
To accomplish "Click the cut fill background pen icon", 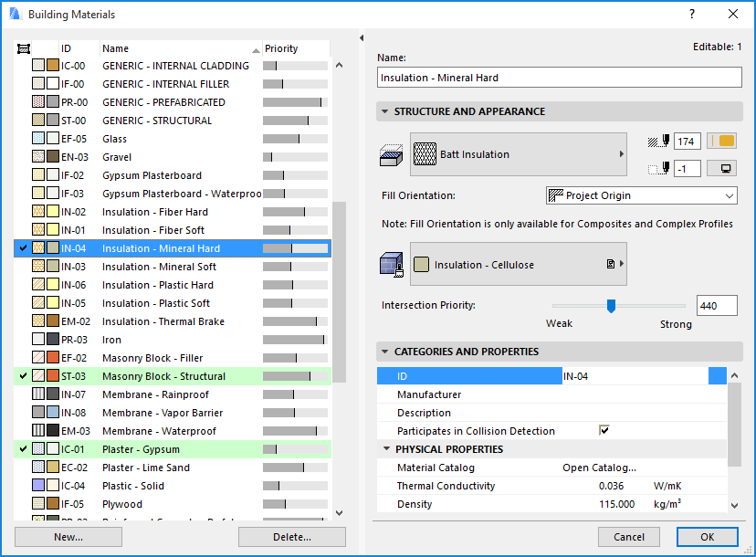I will pos(658,168).
